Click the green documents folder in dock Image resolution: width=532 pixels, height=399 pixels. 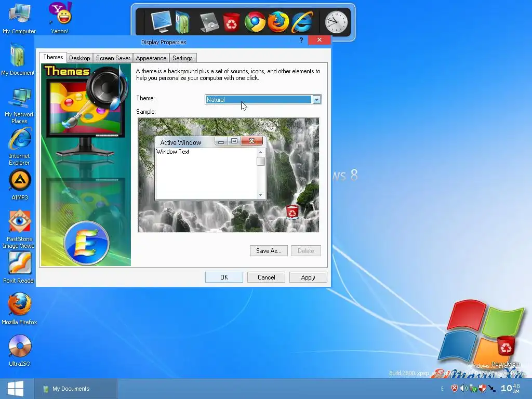click(182, 22)
